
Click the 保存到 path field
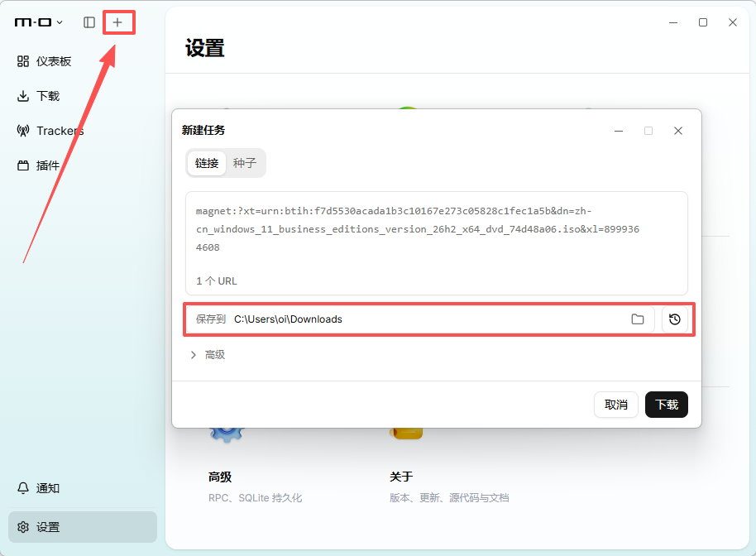(419, 319)
